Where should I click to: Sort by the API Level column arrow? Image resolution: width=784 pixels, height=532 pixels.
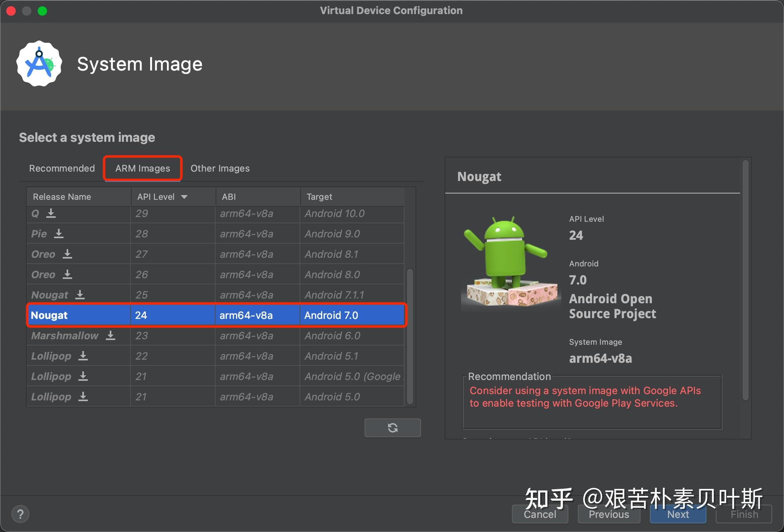(x=184, y=197)
